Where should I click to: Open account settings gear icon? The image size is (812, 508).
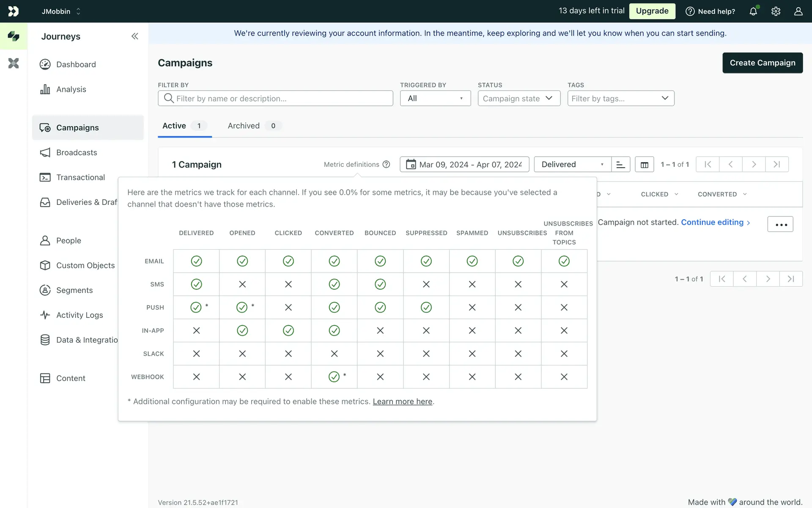(x=776, y=11)
